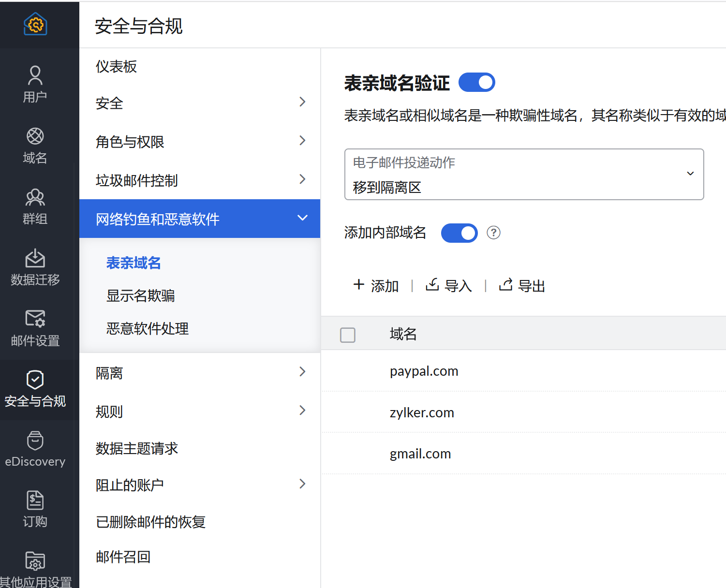The width and height of the screenshot is (726, 588).
Task: Click the 角色与权限 menu label
Action: [x=130, y=142]
